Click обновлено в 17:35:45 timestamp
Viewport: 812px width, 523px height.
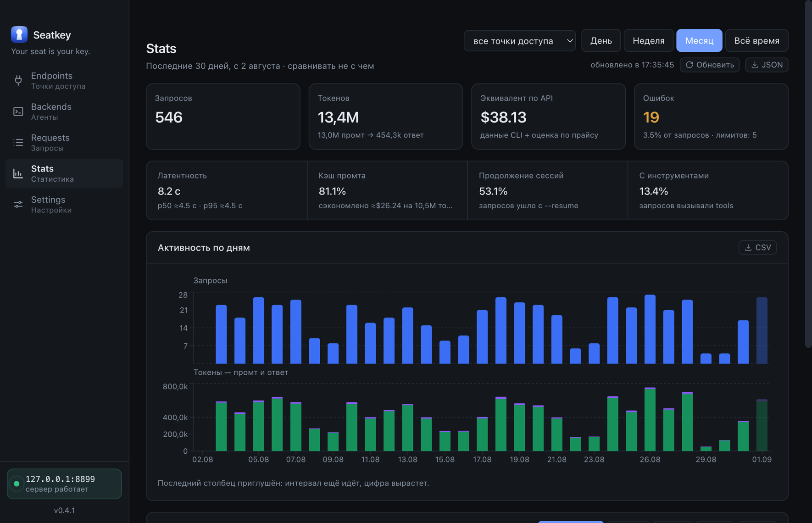click(x=632, y=65)
